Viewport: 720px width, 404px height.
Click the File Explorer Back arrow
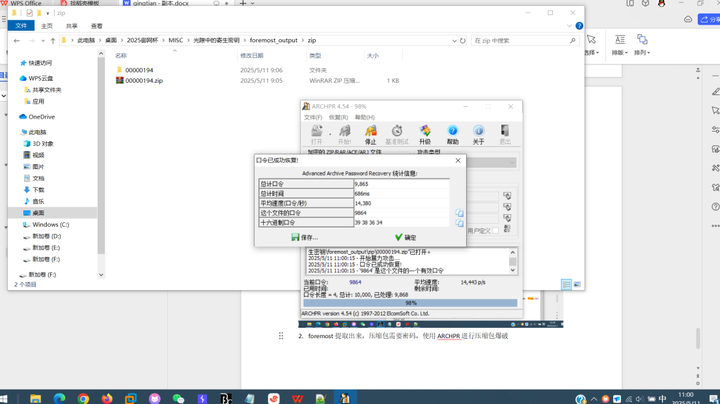tap(17, 40)
